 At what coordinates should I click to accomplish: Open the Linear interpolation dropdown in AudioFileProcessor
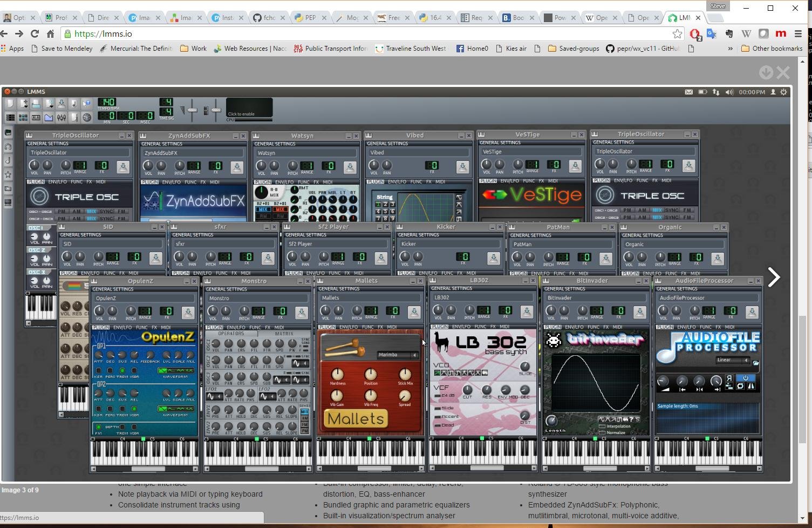pos(733,360)
